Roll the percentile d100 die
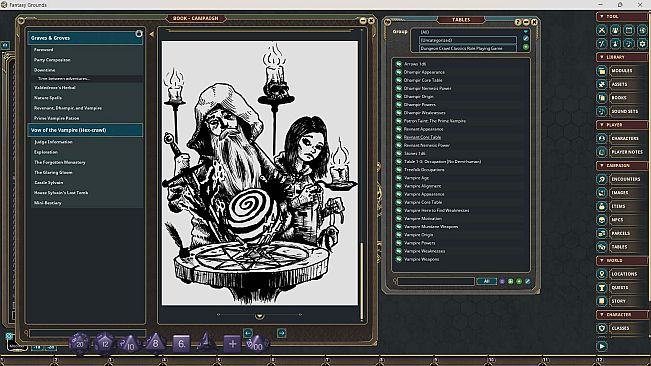 pos(257,344)
